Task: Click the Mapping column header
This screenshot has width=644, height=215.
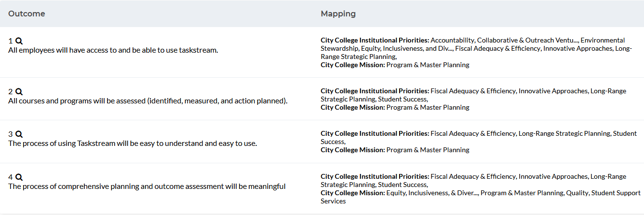Action: [x=338, y=14]
